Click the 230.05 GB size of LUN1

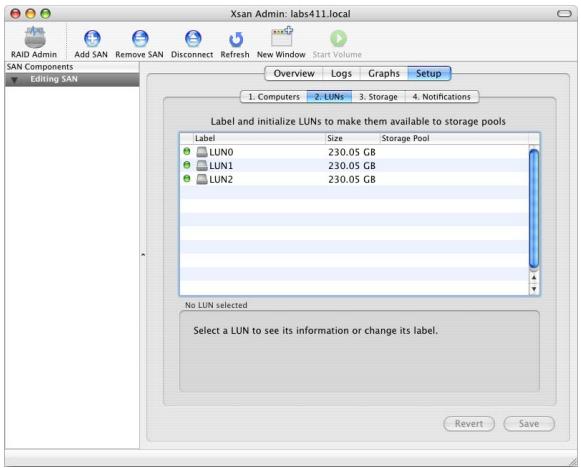pos(352,166)
